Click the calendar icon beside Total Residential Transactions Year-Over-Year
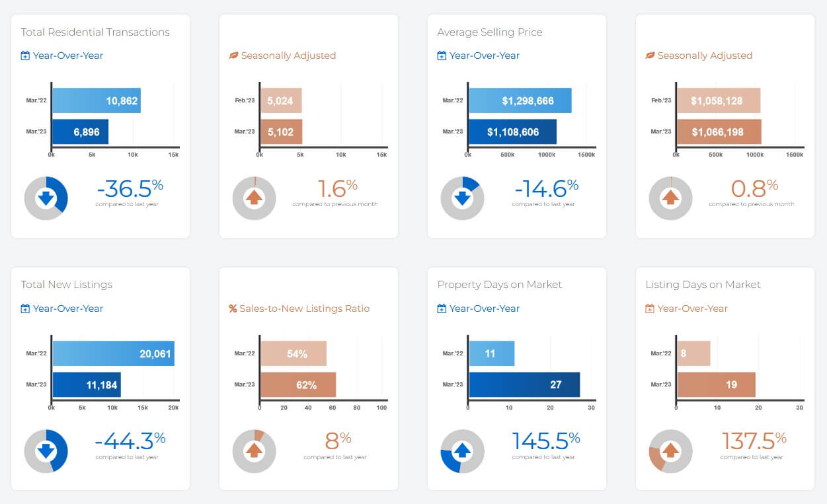 (25, 56)
